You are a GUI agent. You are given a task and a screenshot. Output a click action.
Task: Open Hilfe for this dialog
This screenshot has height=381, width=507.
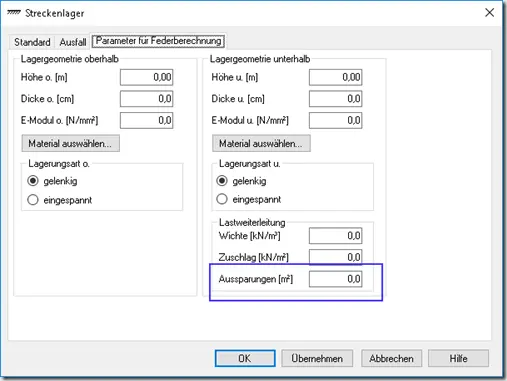[458, 358]
